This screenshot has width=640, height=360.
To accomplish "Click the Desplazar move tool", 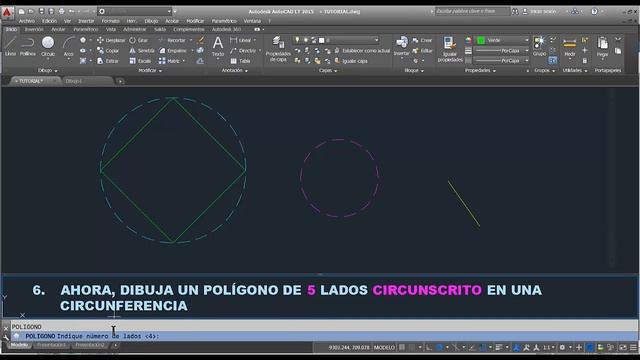I will [111, 40].
